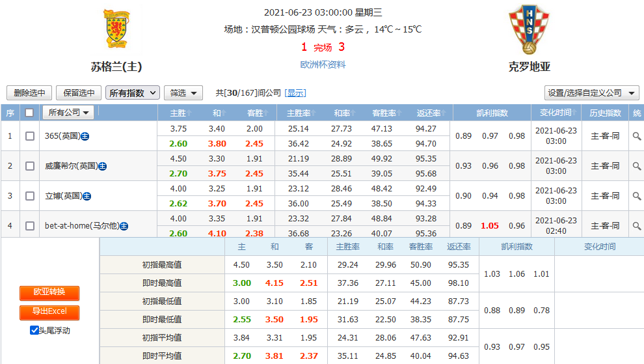
Task: Sort by 客胜率 column
Action: tap(386, 113)
